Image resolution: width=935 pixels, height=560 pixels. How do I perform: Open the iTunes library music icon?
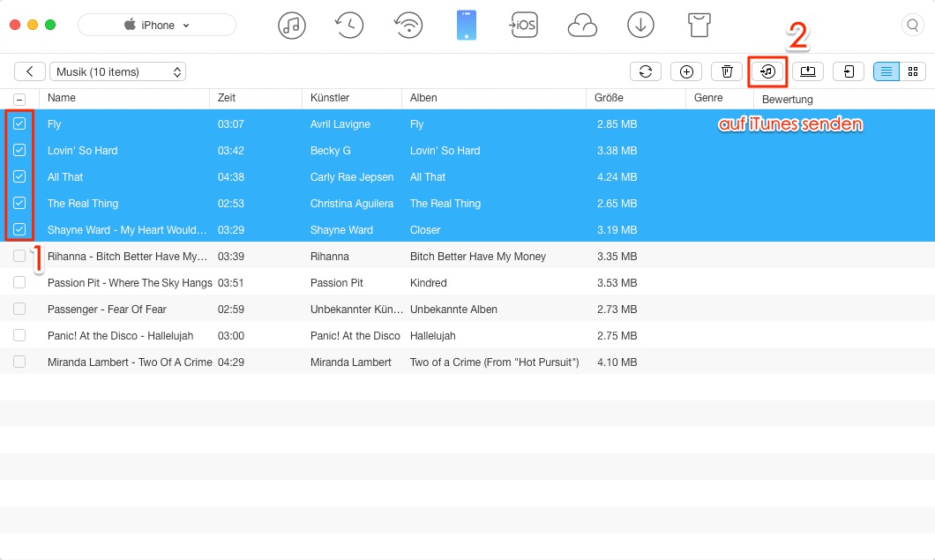(292, 26)
